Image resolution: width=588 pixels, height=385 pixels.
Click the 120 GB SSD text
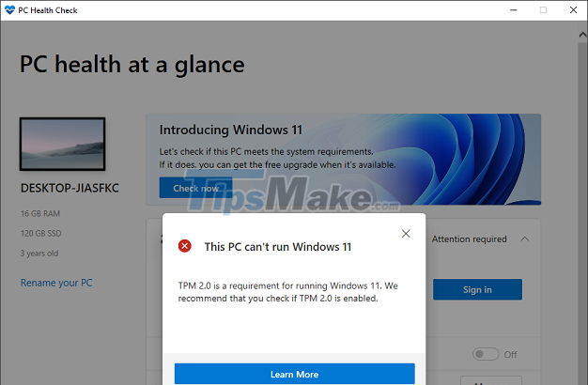pyautogui.click(x=41, y=234)
